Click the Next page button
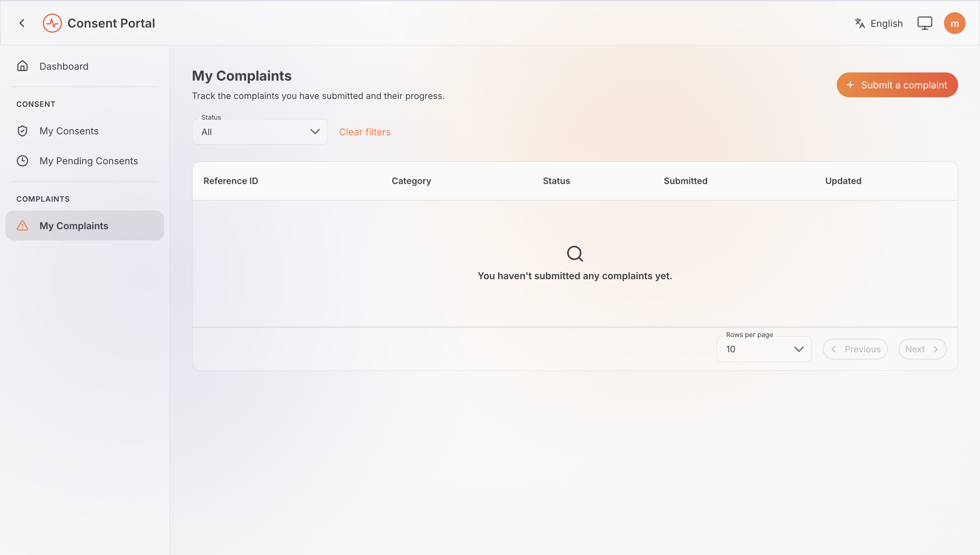980x555 pixels. pyautogui.click(x=922, y=349)
